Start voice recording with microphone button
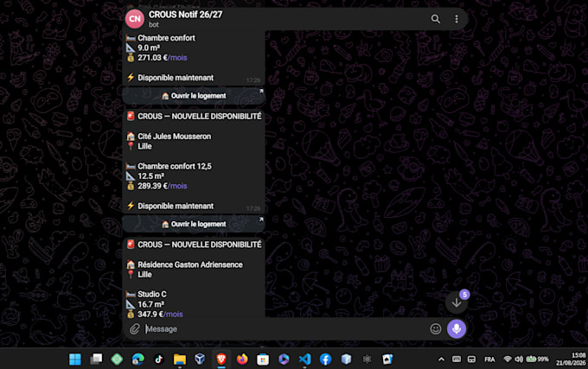The image size is (588, 369). click(457, 328)
